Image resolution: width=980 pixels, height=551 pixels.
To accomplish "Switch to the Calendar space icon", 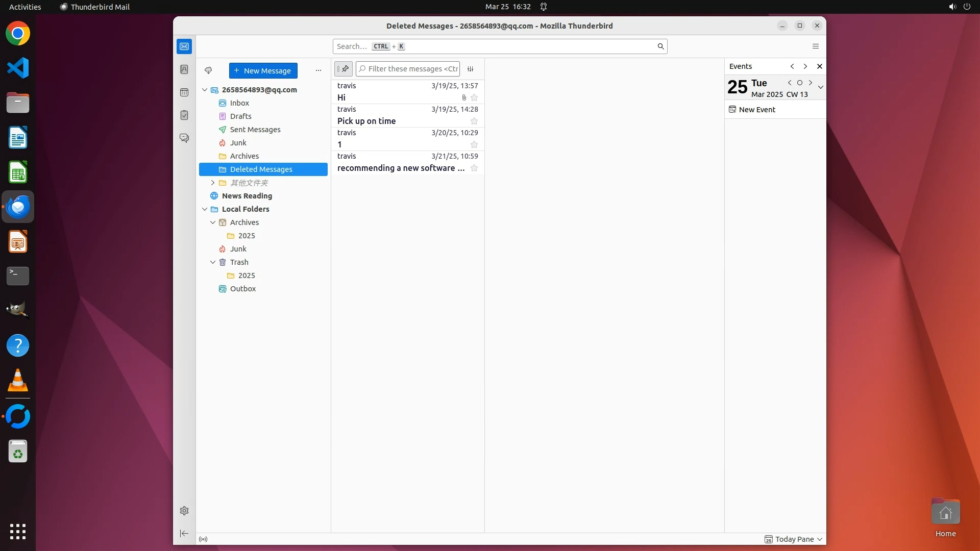I will [x=184, y=92].
